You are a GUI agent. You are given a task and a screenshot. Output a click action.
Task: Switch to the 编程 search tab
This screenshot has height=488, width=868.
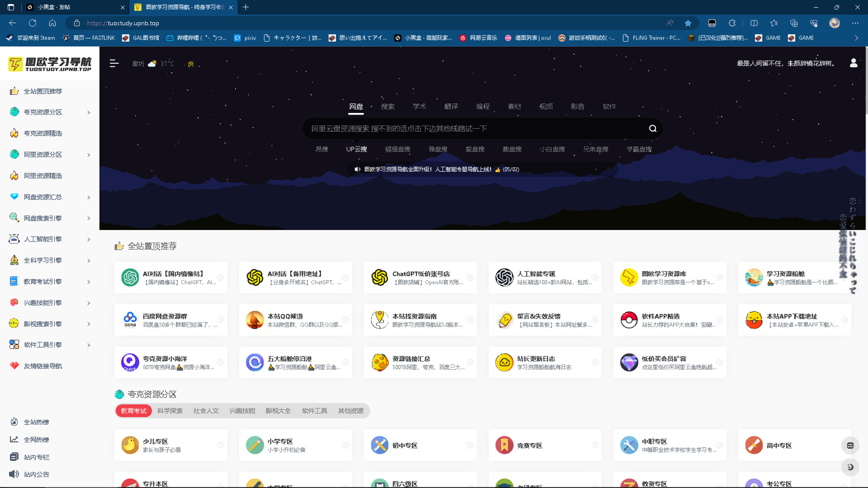coord(482,106)
